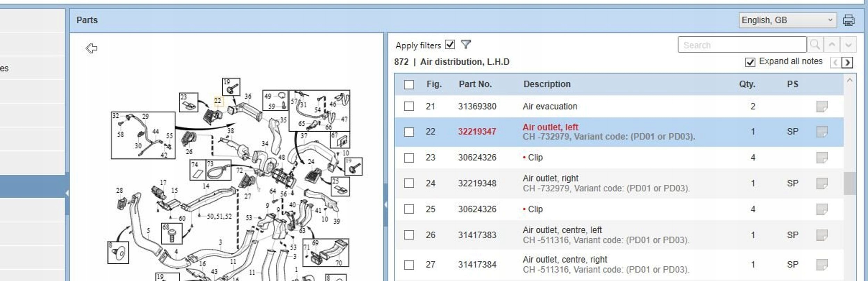Select highlighted part number 32219347
Image resolution: width=868 pixels, height=281 pixels.
(x=477, y=132)
